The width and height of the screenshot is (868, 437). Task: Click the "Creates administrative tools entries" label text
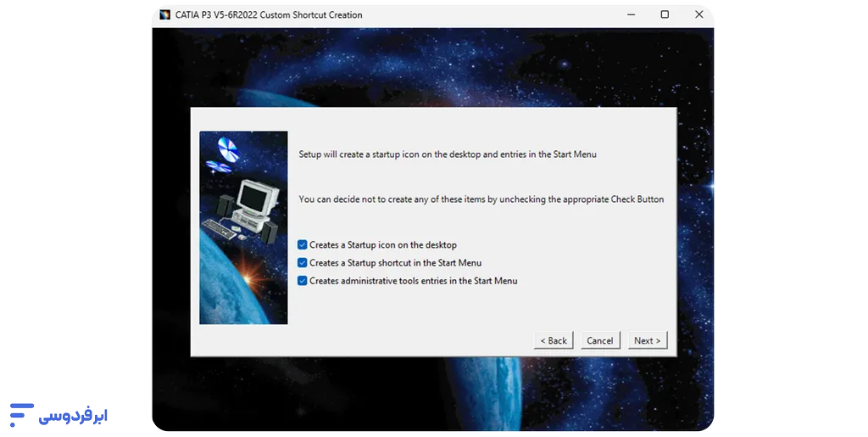tap(413, 281)
